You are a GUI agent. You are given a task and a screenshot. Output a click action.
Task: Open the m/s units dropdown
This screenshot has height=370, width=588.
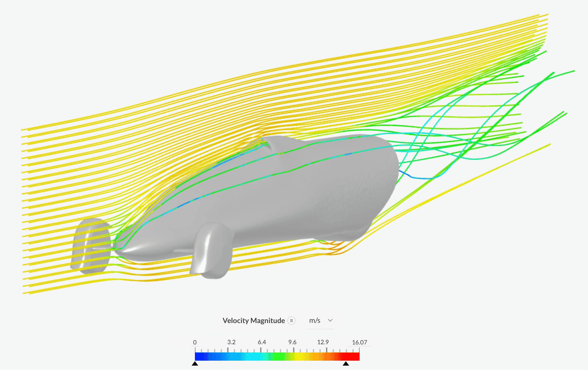click(x=321, y=321)
